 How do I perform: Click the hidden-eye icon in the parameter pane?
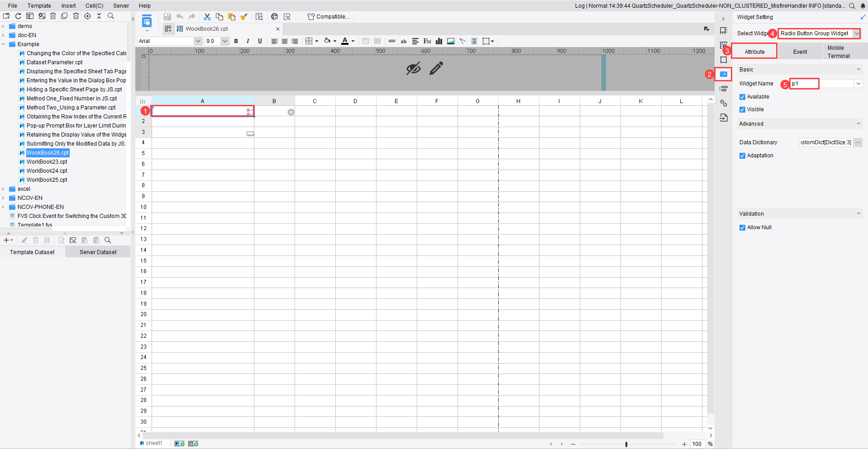[413, 69]
